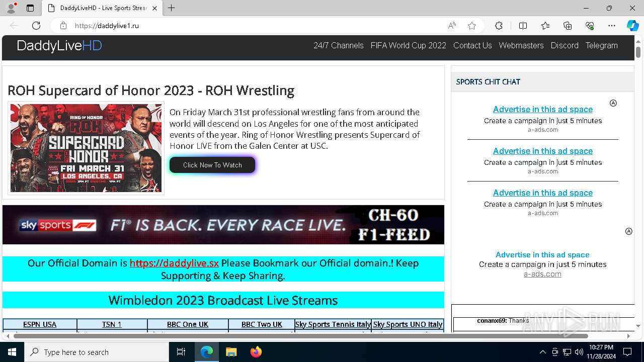This screenshot has width=644, height=362.
Task: Open the Favorites list
Action: coord(545,26)
